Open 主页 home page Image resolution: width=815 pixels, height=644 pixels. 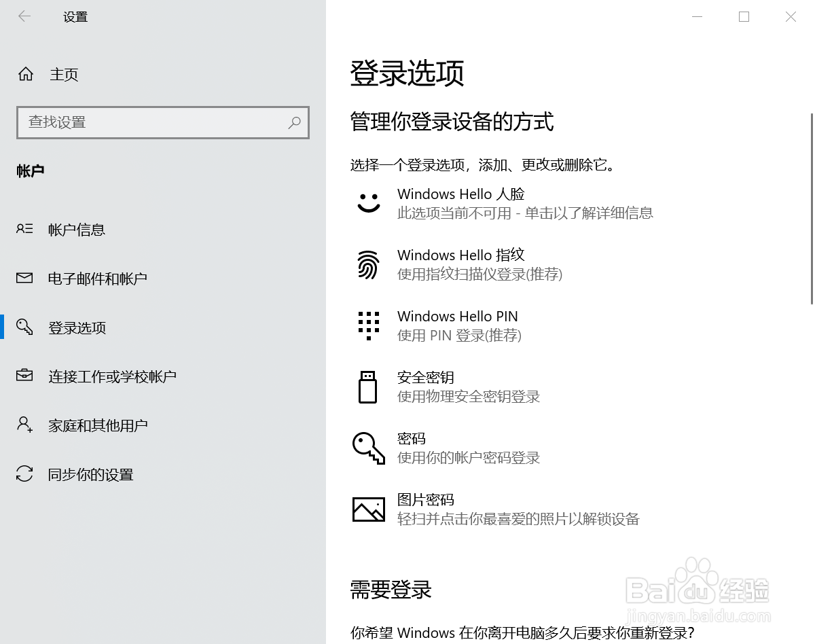(64, 75)
